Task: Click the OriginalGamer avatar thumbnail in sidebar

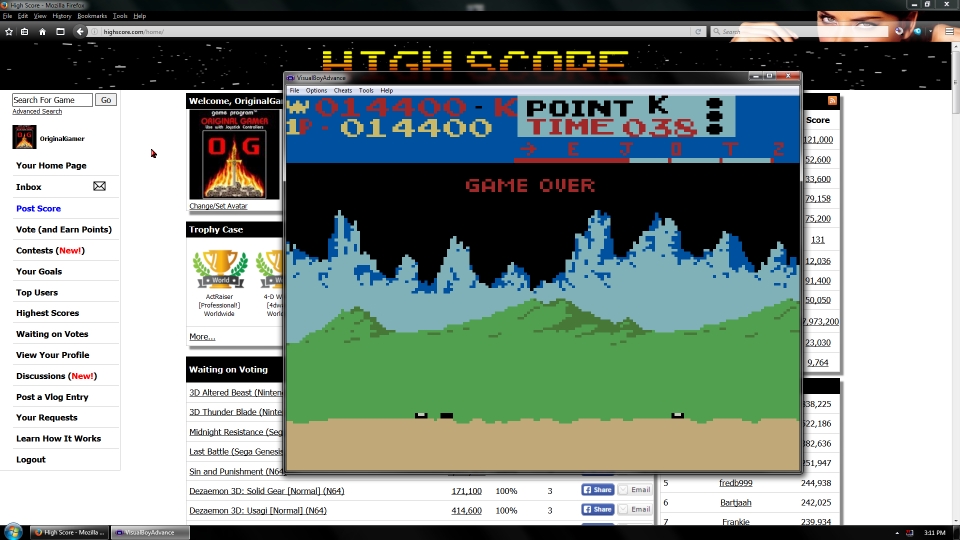Action: (x=24, y=137)
